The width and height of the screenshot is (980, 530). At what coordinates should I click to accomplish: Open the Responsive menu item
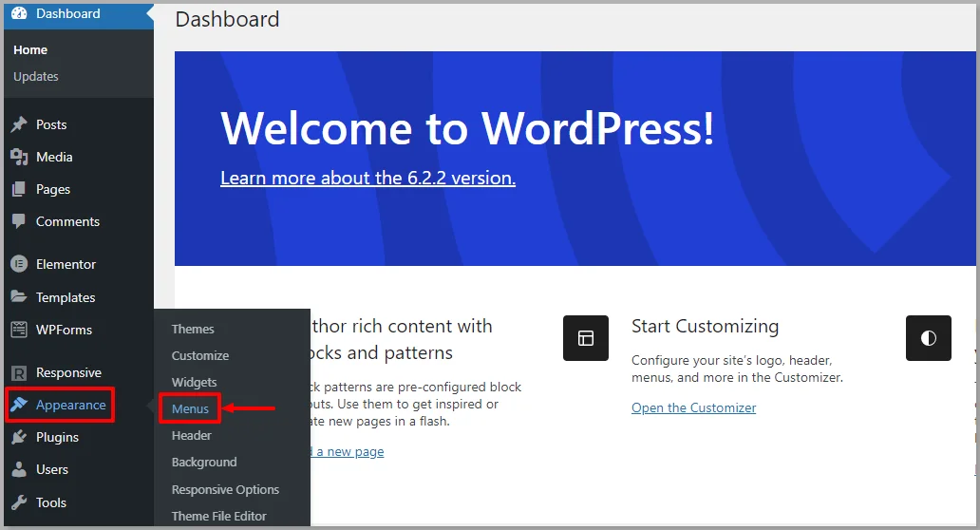(68, 372)
